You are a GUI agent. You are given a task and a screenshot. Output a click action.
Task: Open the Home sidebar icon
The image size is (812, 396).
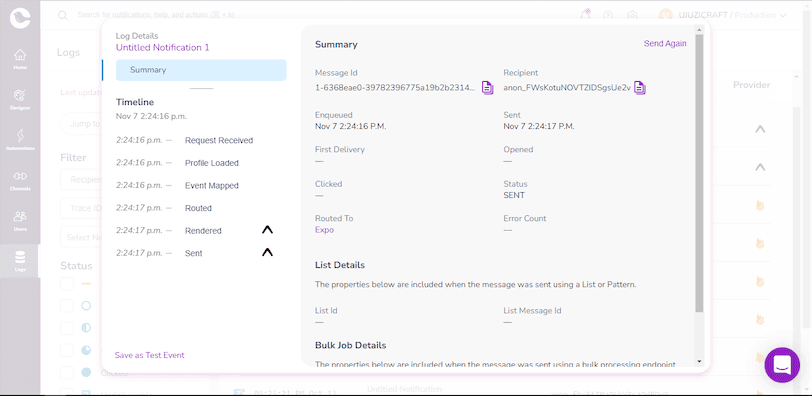(x=20, y=58)
